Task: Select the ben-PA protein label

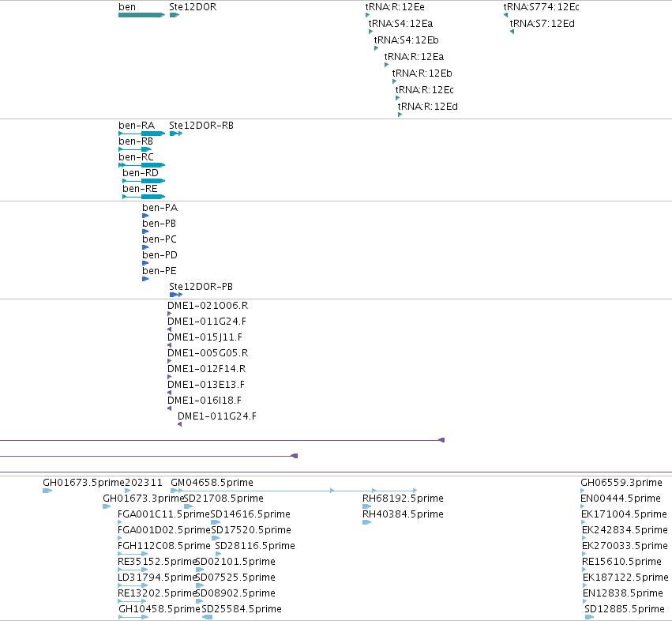Action: (x=160, y=208)
